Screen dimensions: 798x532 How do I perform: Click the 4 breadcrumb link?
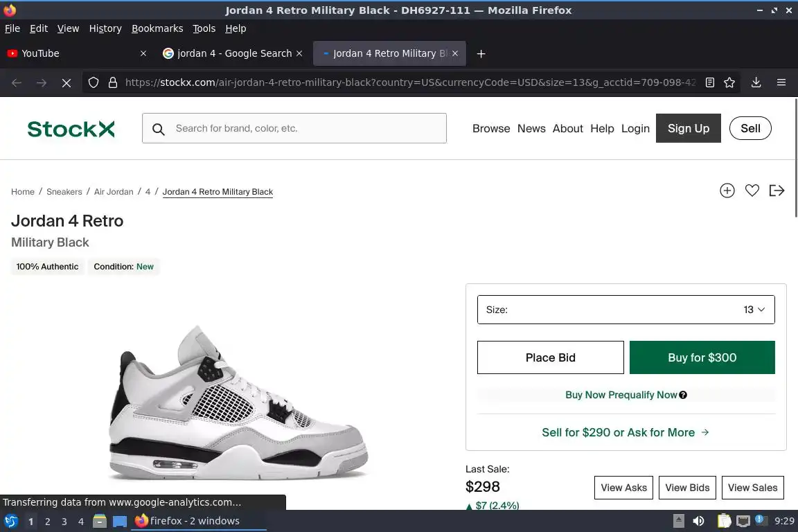pyautogui.click(x=148, y=192)
